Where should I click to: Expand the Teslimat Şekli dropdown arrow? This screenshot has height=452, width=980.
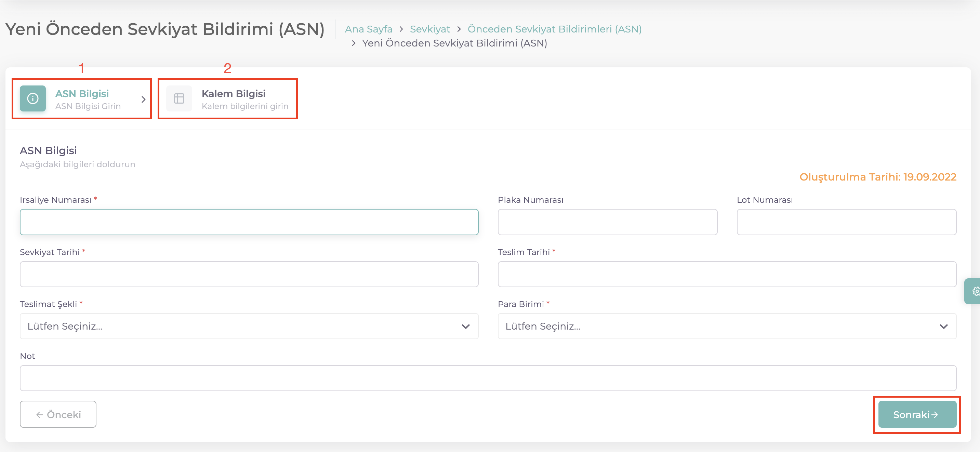[x=465, y=327]
